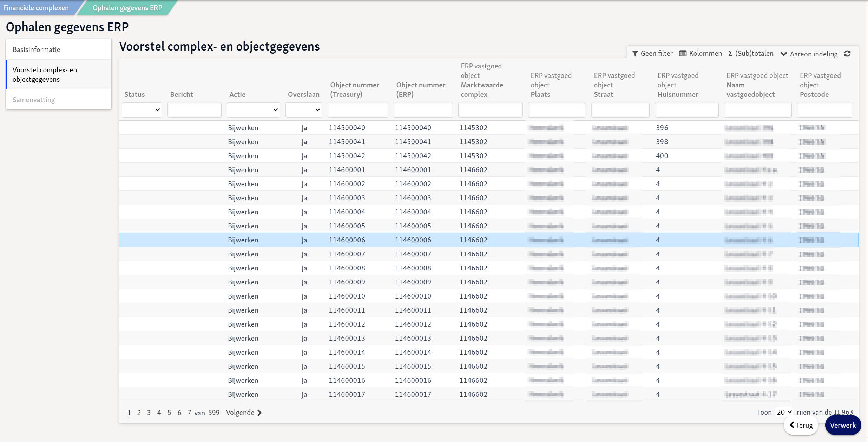
Task: Open the Overslaan filter dropdown
Action: (304, 110)
